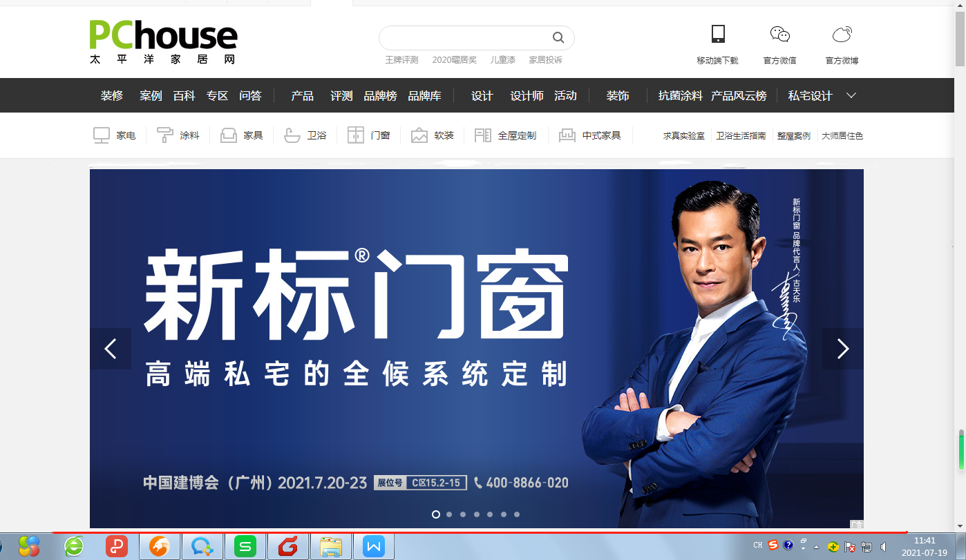The image size is (966, 560).
Task: Open 儿童漆 hot search link
Action: point(503,60)
